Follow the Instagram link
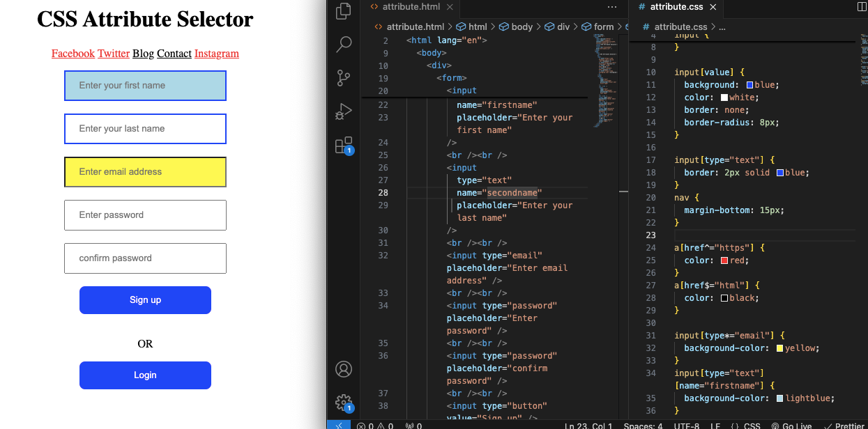Image resolution: width=868 pixels, height=429 pixels. [216, 53]
